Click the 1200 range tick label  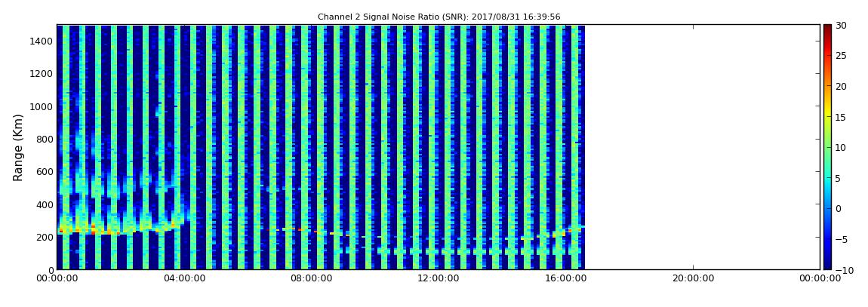coord(42,74)
